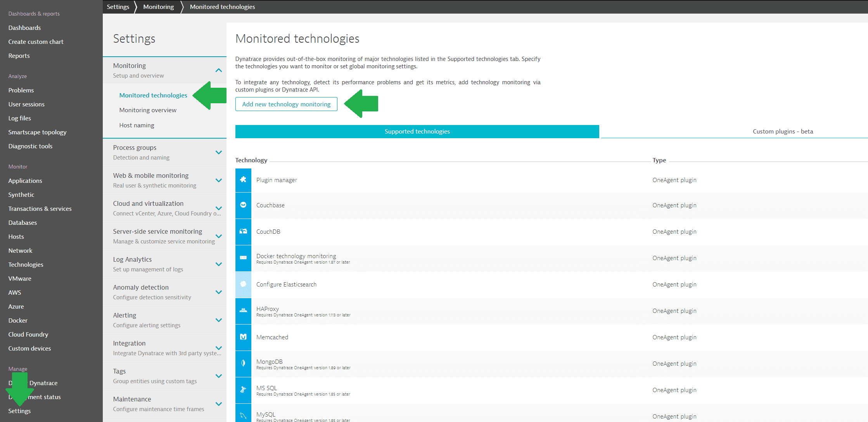Click Settings in the breadcrumb
The image size is (868, 422).
pos(118,7)
